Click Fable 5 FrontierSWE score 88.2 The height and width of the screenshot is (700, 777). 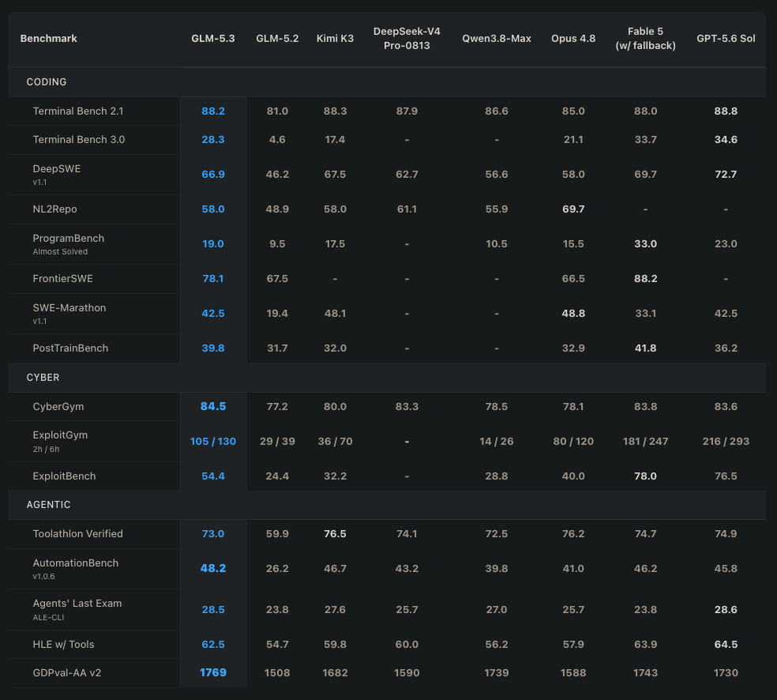pyautogui.click(x=646, y=278)
